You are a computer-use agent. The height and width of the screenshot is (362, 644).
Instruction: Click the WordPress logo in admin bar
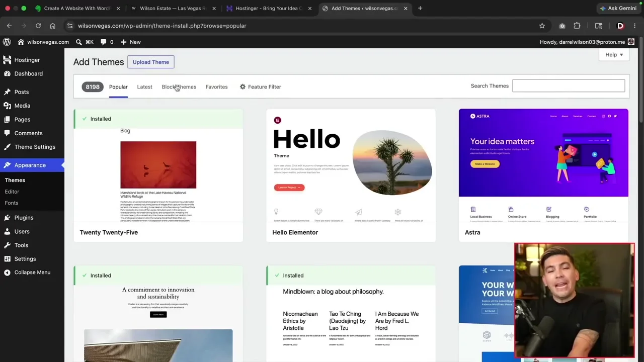(x=7, y=42)
